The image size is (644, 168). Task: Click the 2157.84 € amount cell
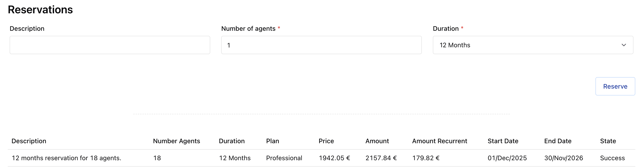click(x=381, y=158)
